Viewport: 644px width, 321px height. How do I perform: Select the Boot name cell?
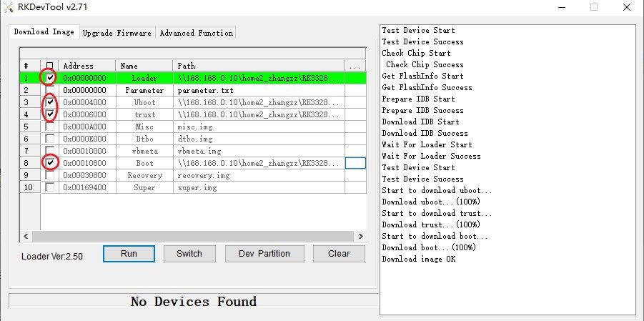click(144, 163)
